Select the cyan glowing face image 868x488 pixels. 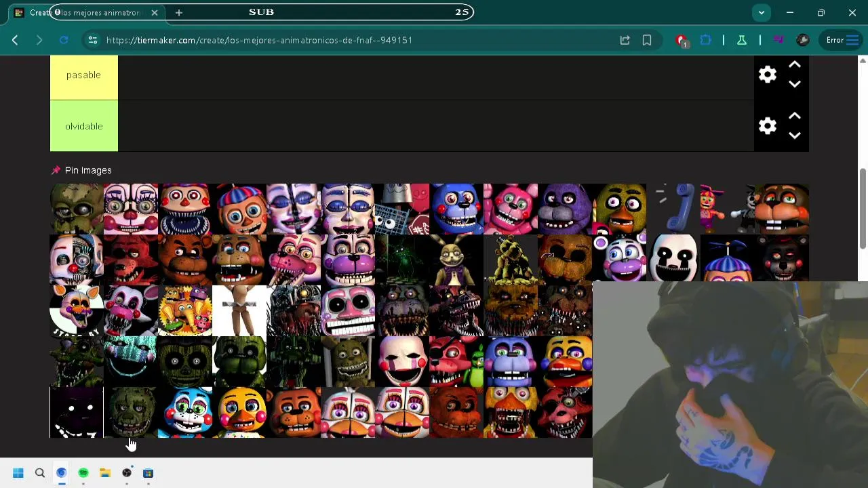131,361
